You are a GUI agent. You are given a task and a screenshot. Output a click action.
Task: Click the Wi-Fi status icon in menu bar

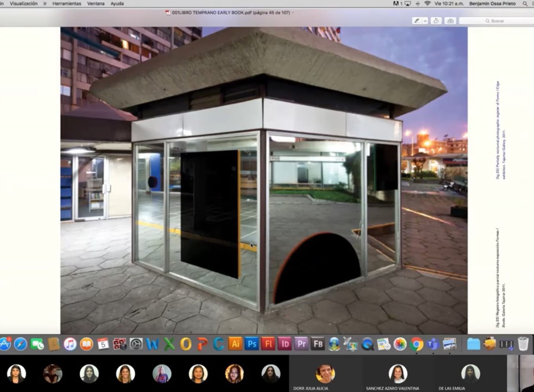(427, 3)
